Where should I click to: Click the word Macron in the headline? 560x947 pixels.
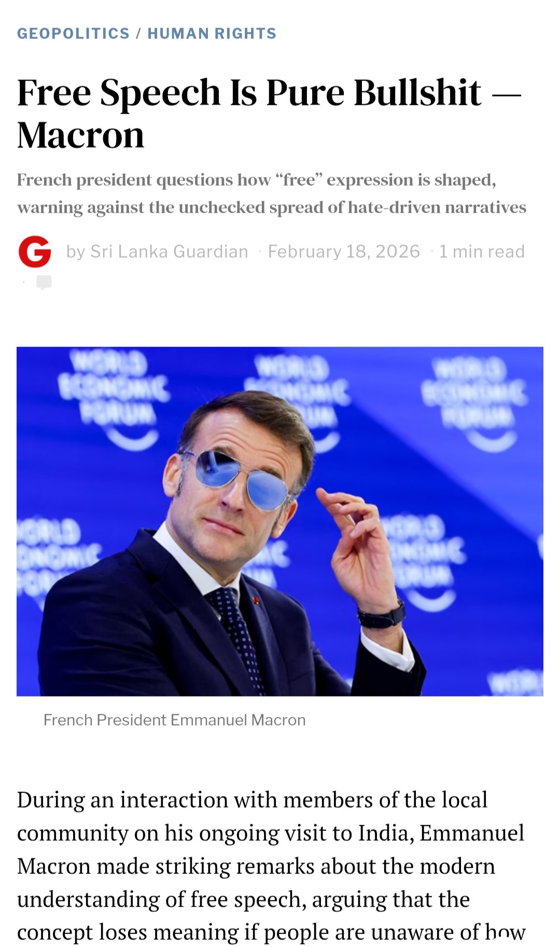point(81,135)
